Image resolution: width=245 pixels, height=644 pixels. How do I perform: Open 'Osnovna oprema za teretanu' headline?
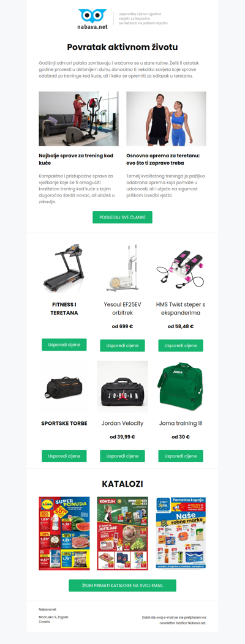coord(163,160)
